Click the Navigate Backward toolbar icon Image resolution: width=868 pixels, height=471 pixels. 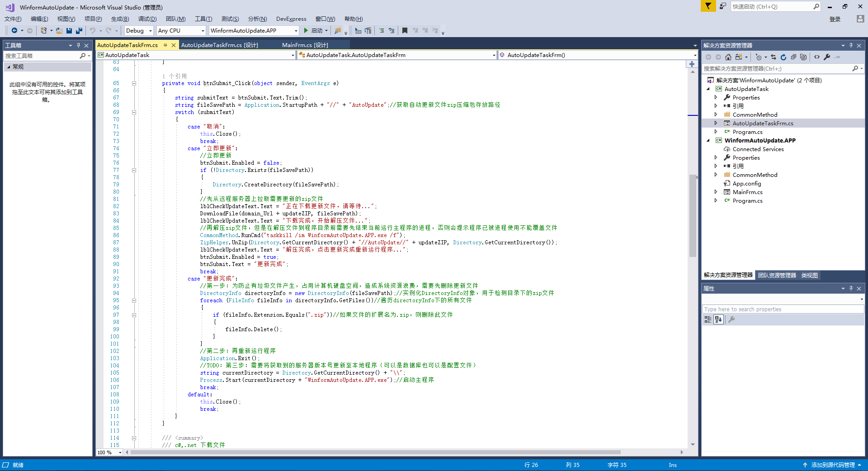[x=14, y=31]
